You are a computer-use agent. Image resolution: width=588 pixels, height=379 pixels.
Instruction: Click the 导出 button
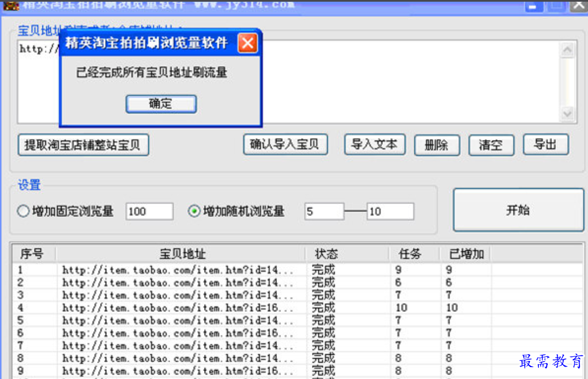[546, 144]
